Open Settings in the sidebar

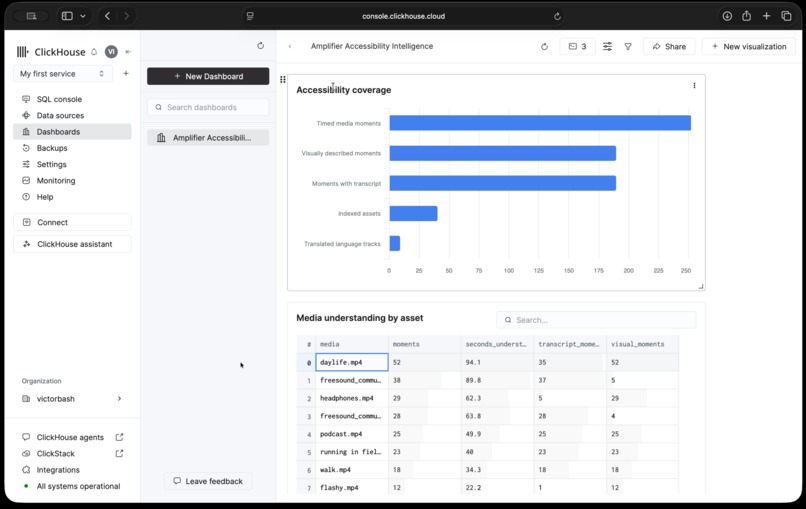[x=51, y=165]
